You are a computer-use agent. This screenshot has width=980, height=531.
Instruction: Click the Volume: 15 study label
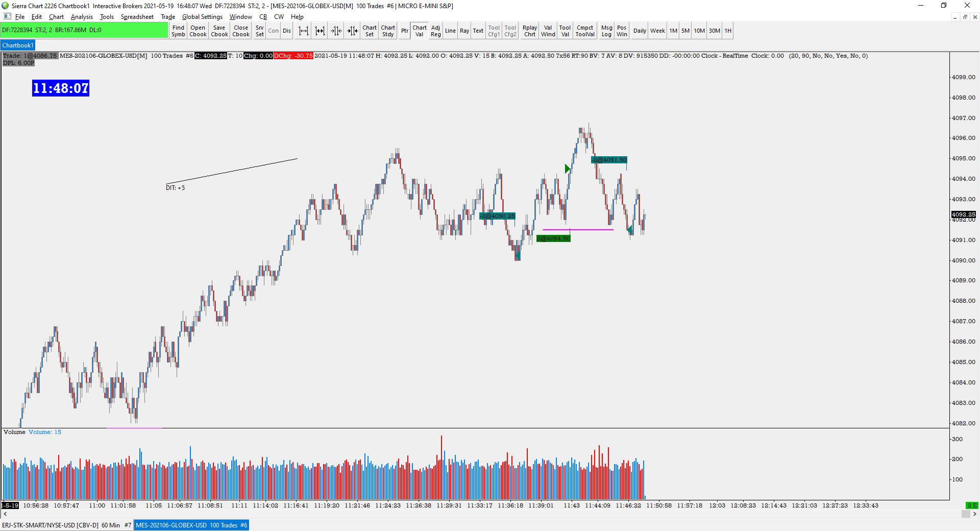click(x=45, y=432)
